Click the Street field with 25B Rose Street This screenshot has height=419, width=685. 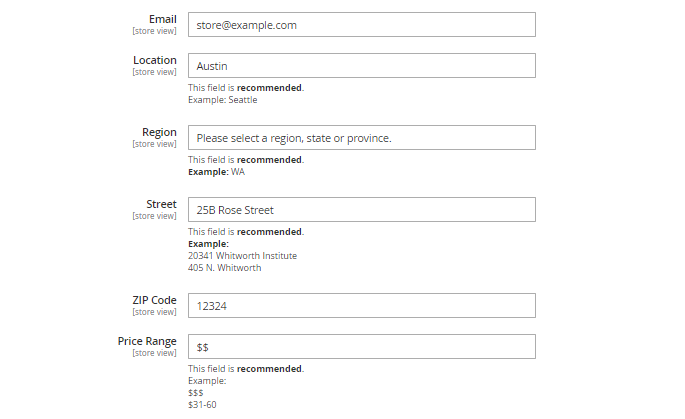[x=361, y=210]
